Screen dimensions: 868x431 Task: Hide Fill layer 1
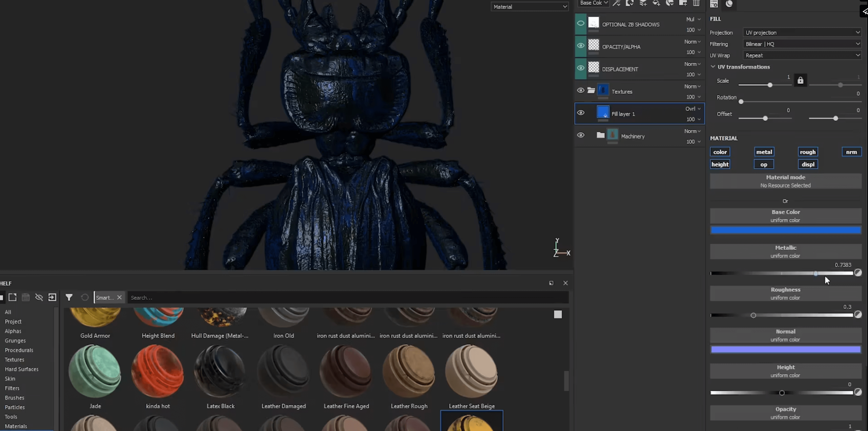(581, 113)
